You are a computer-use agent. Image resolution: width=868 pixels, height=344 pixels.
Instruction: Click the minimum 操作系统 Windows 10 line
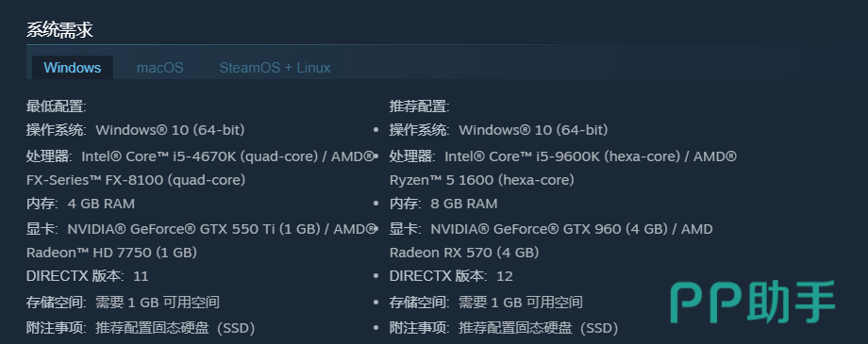point(135,130)
